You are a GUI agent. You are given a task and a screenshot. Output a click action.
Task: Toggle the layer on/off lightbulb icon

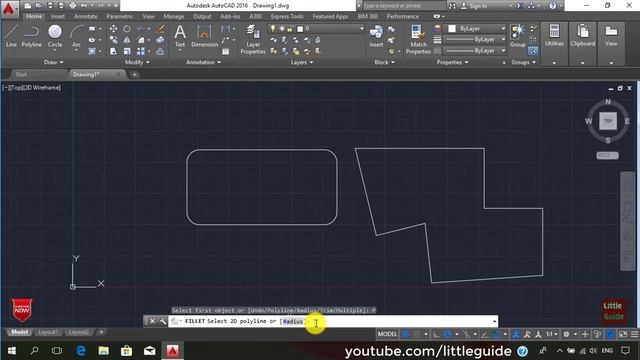[273, 29]
